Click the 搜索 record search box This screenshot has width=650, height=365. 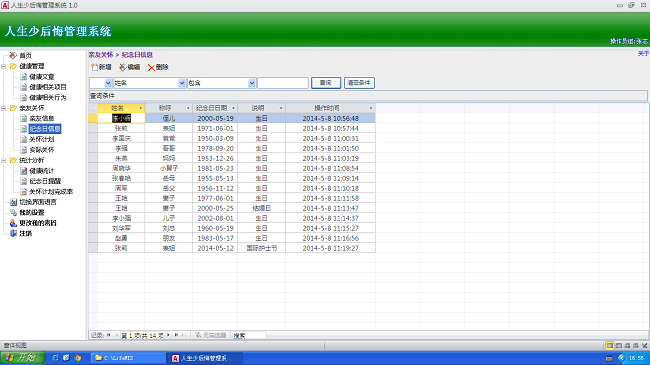(x=248, y=335)
